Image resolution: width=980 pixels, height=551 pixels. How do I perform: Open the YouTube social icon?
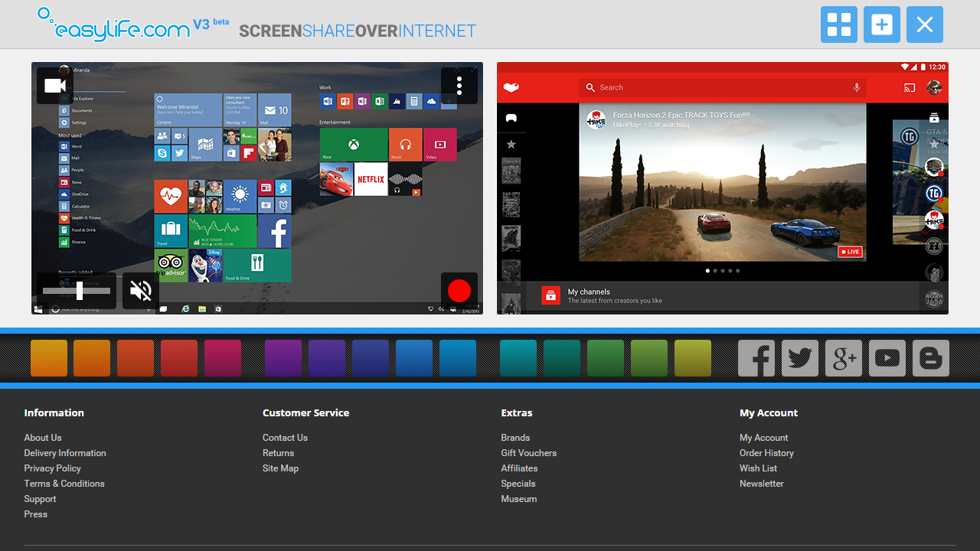[887, 358]
